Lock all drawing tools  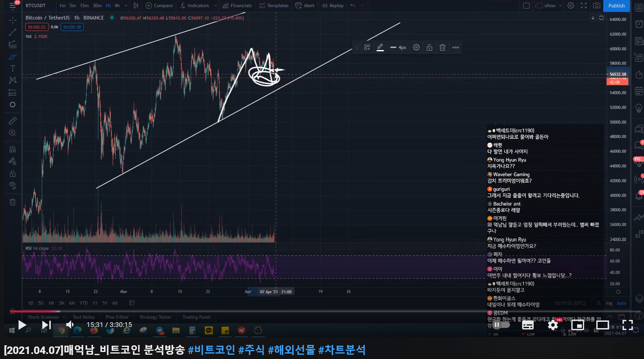13,173
